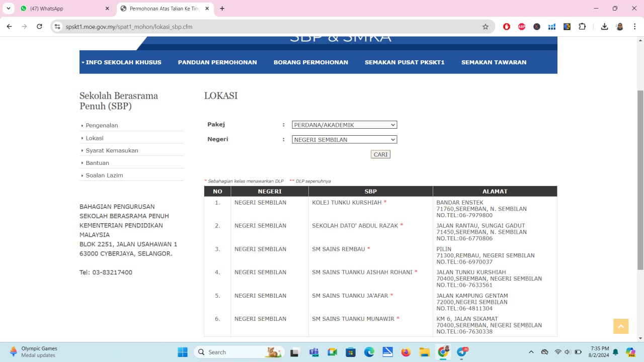Viewport: 644px width, 362px height.
Task: Open the tab search dropdown arrow
Action: 9,9
